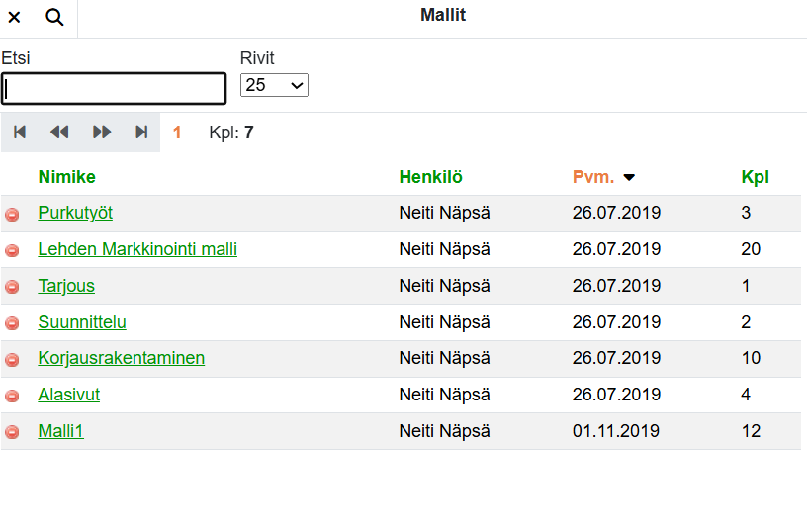This screenshot has width=807, height=532.
Task: Open the Suunnittelu template link
Action: 82,322
